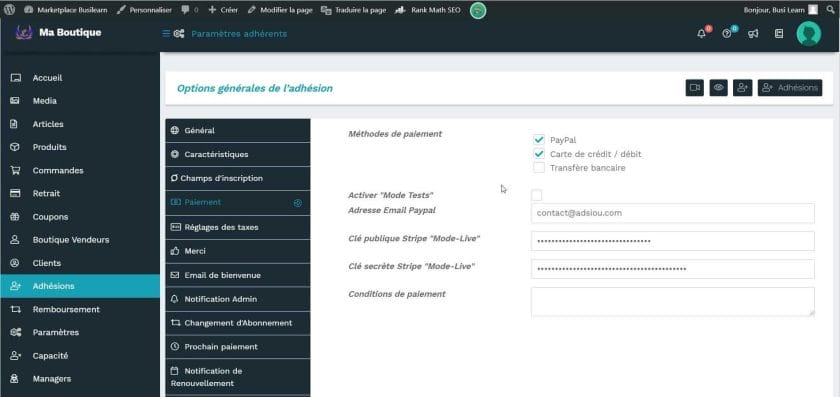Click the green round admin bar icon
This screenshot has height=397, width=840.
coord(478,10)
